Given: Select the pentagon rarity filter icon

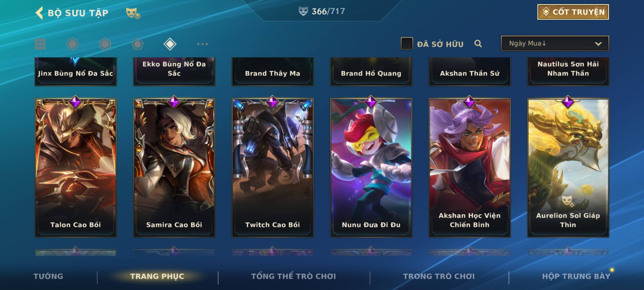Looking at the screenshot, I should click(x=137, y=44).
